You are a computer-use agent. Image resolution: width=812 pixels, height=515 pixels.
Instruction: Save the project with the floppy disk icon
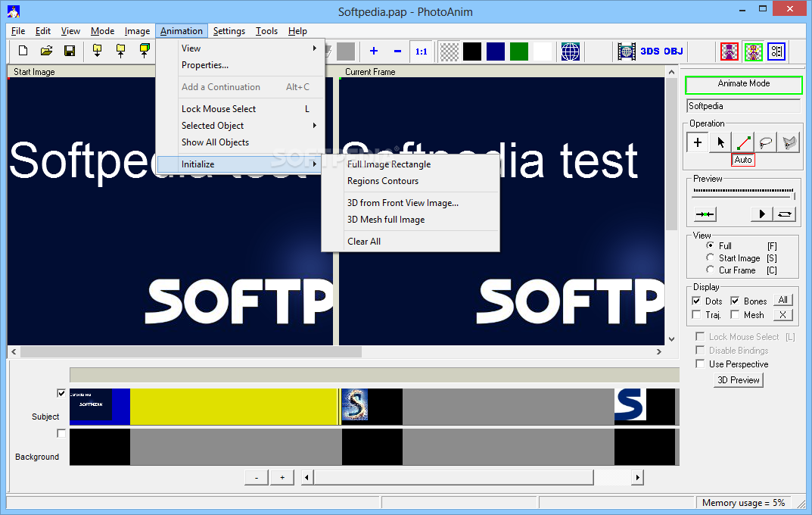click(70, 51)
